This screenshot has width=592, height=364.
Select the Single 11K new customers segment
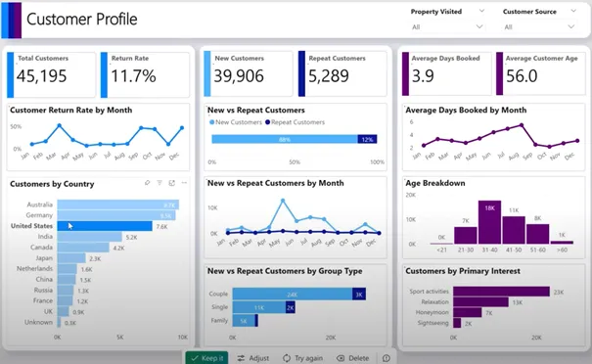[259, 307]
